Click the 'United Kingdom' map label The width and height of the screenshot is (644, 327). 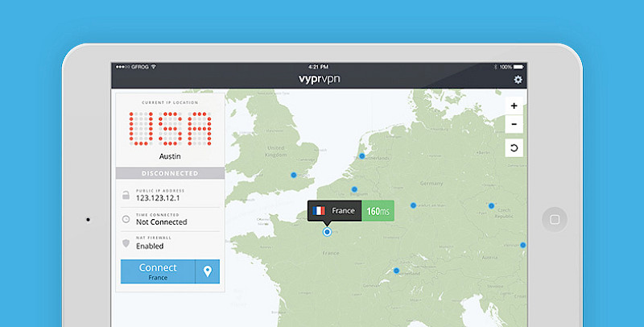275,151
